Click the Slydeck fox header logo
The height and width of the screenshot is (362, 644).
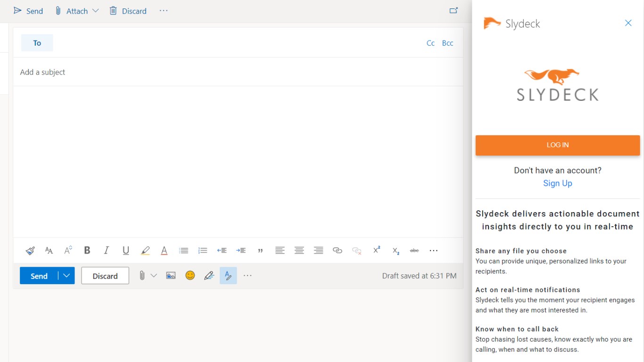click(x=492, y=23)
